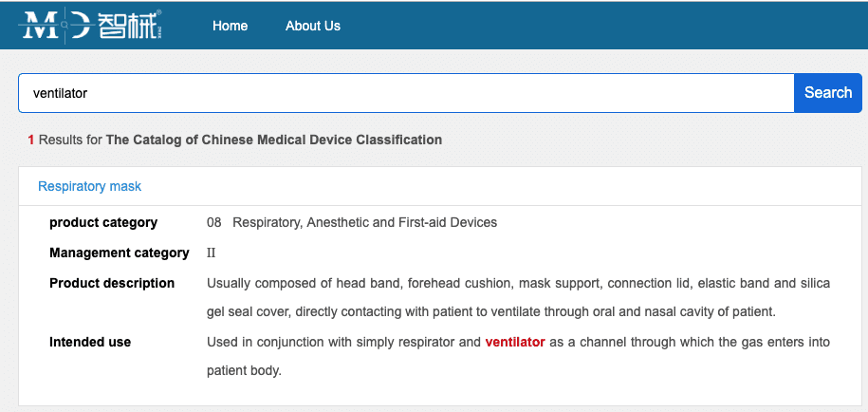The width and height of the screenshot is (868, 412).
Task: Click the 08 category code value
Action: (213, 222)
